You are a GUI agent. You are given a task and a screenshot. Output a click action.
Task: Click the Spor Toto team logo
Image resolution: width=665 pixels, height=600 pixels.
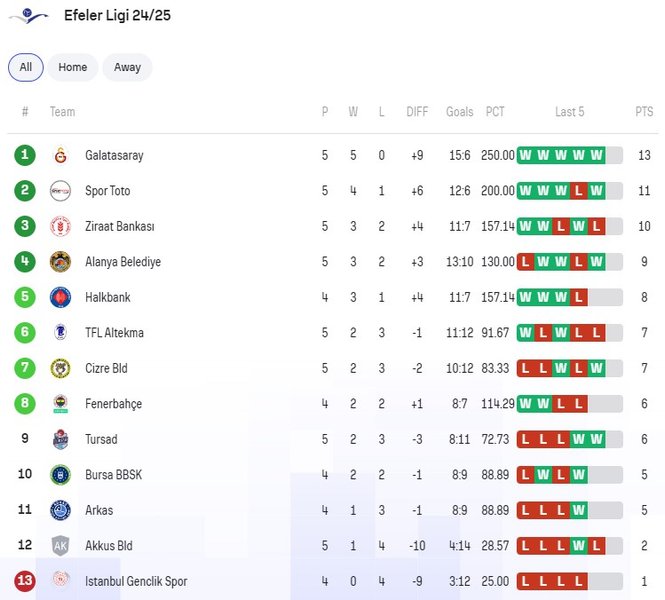click(x=60, y=191)
